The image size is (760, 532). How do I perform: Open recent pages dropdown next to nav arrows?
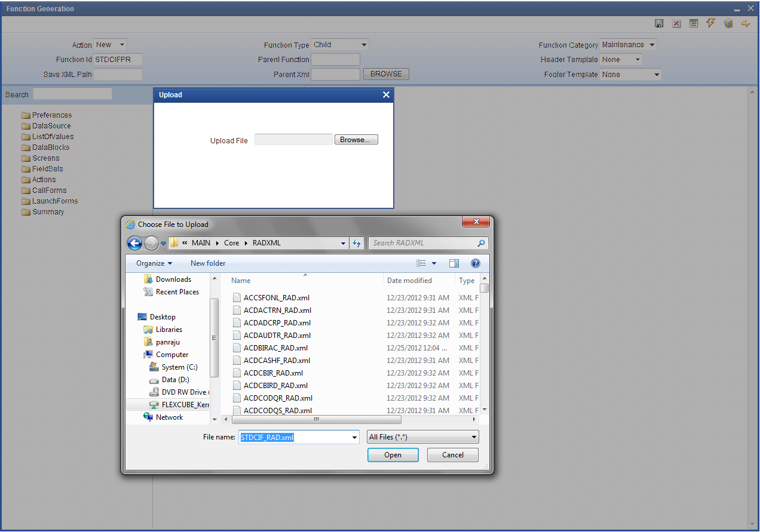point(163,244)
